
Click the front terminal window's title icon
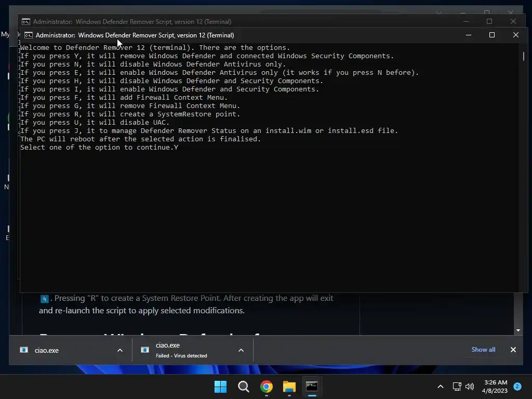click(29, 35)
